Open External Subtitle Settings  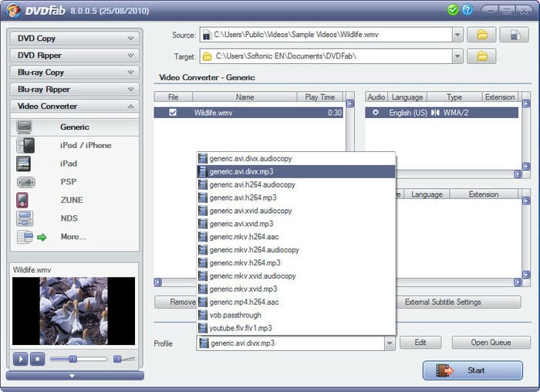click(x=458, y=302)
